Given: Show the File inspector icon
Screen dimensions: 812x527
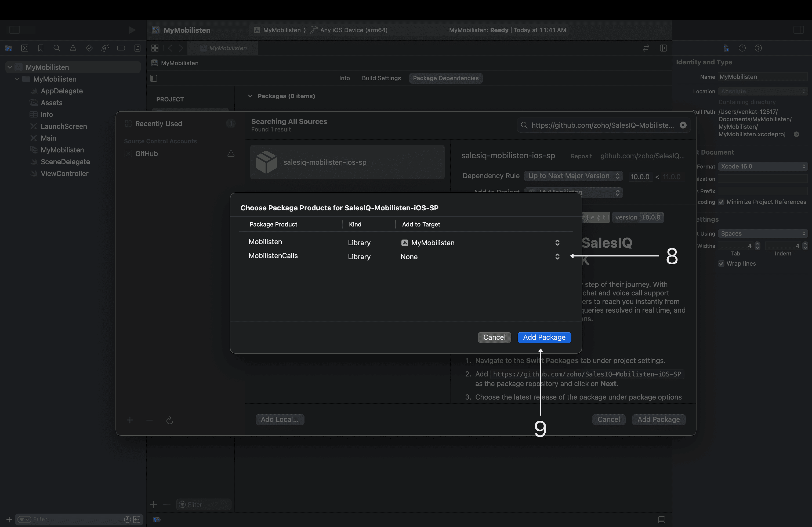Looking at the screenshot, I should (x=726, y=48).
